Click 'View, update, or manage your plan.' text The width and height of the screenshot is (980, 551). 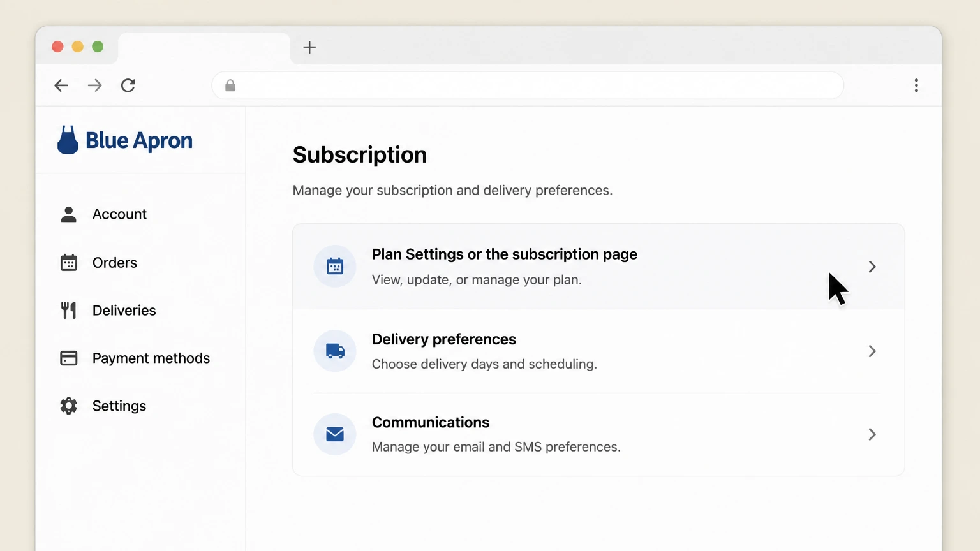(x=477, y=280)
